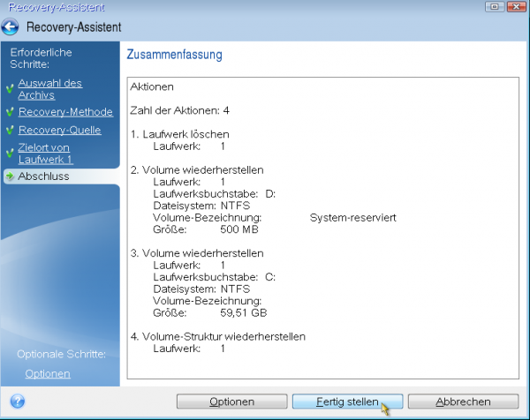This screenshot has height=420, width=530.
Task: Jump to the Recovery-Quelle step
Action: point(59,131)
